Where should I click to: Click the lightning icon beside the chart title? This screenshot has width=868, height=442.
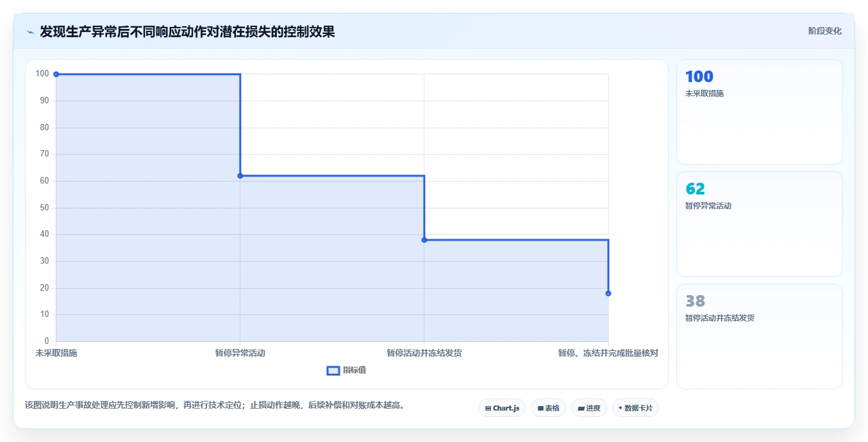pos(30,31)
